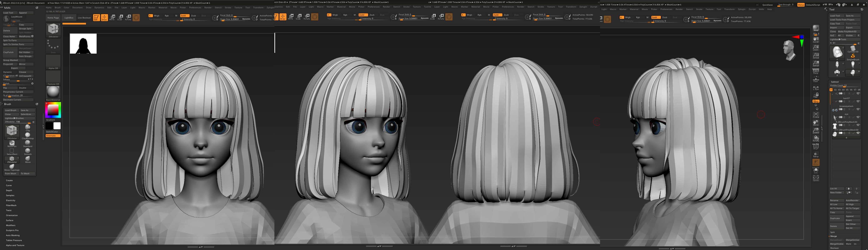
Task: Click the QuickSave button
Action: pyautogui.click(x=768, y=5)
